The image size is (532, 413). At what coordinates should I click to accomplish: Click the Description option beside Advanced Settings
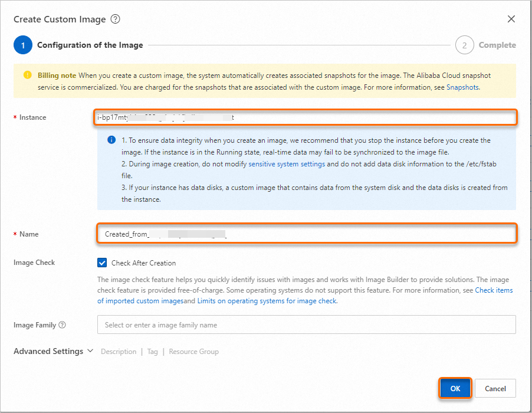pyautogui.click(x=119, y=351)
